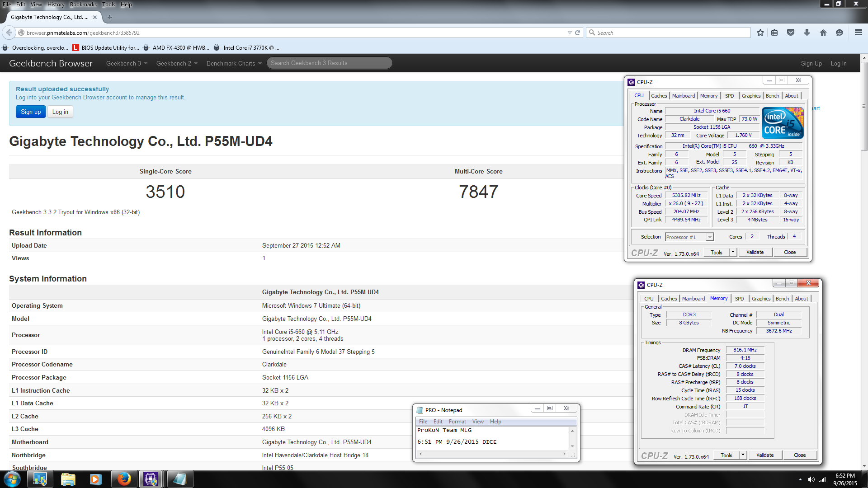Open the AMD FX-4300 @ HWB bookmark

[x=176, y=47]
